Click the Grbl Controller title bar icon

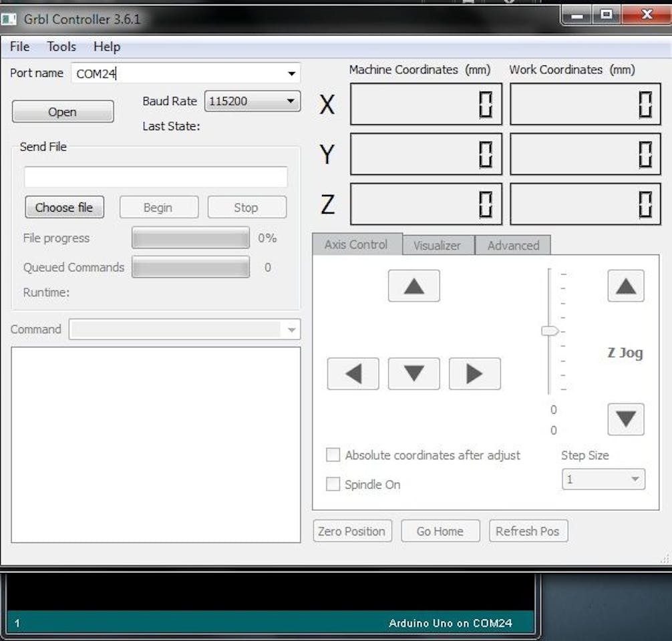point(9,19)
